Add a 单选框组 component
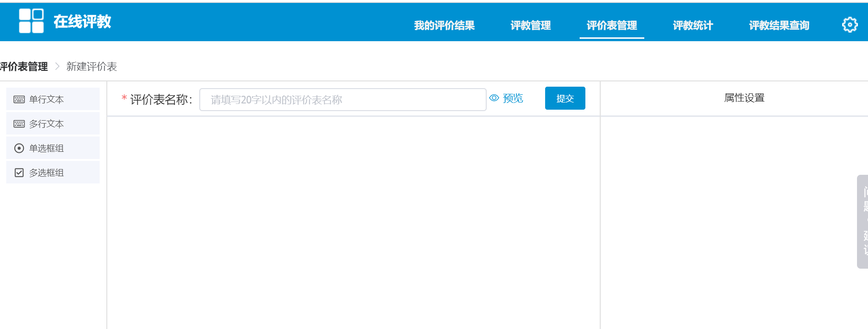 pyautogui.click(x=53, y=148)
